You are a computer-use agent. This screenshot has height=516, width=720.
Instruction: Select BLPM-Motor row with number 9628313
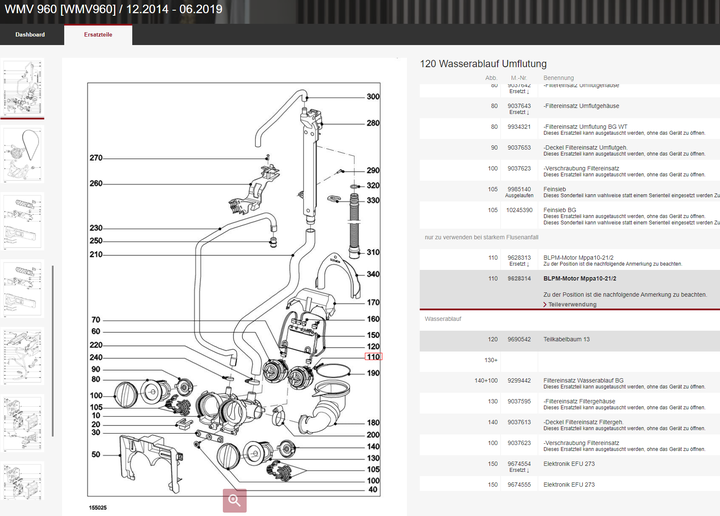(570, 260)
